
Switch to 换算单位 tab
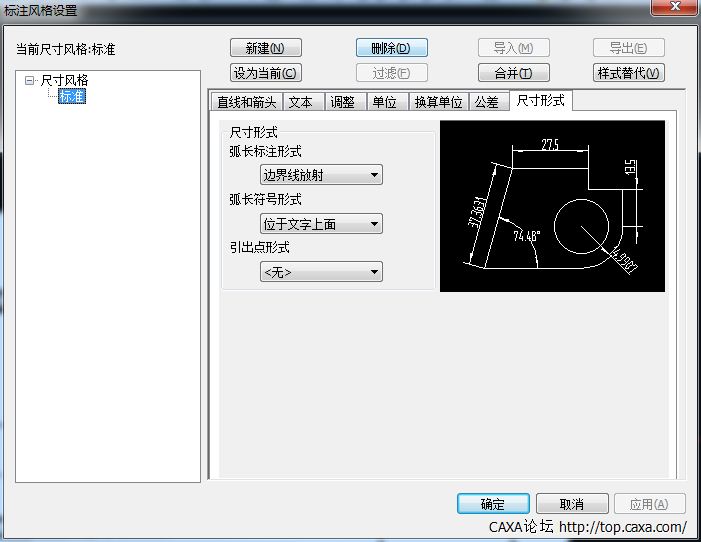tap(438, 102)
